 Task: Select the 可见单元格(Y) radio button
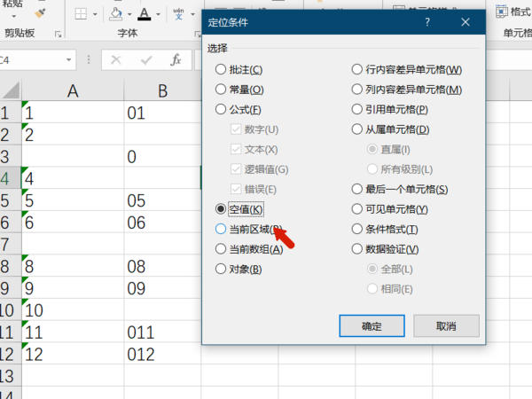[357, 209]
